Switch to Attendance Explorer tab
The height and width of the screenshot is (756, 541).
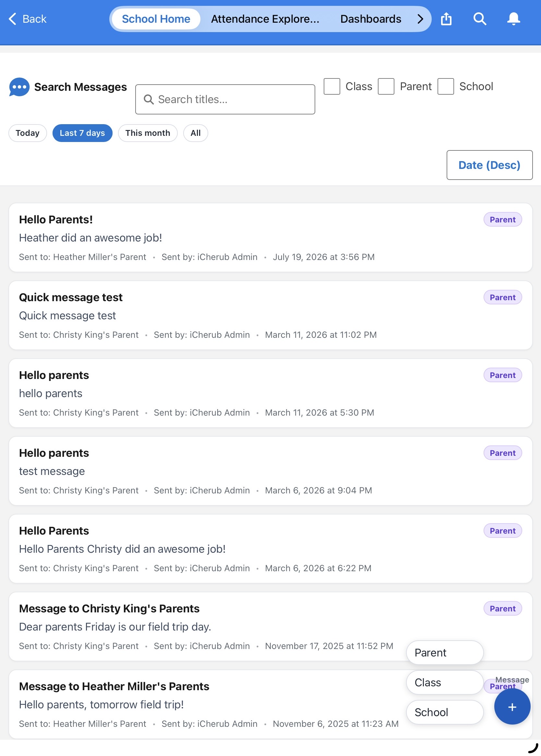click(265, 19)
